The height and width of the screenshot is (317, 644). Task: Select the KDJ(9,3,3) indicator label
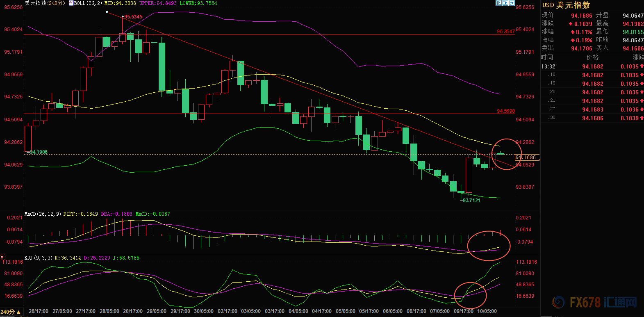pyautogui.click(x=39, y=258)
